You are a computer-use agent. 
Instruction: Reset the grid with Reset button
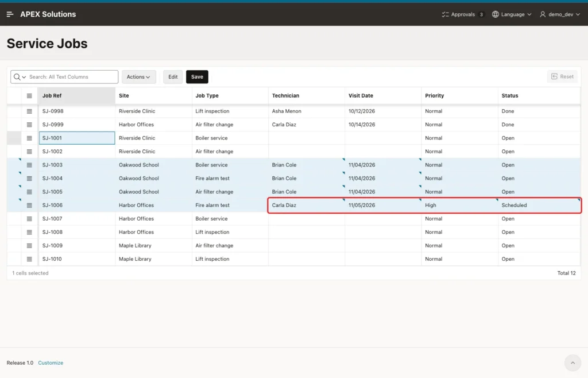click(563, 76)
